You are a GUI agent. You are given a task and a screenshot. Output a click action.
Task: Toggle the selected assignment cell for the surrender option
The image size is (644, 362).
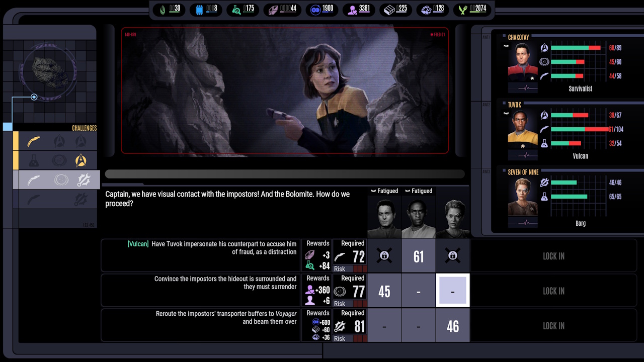452,291
